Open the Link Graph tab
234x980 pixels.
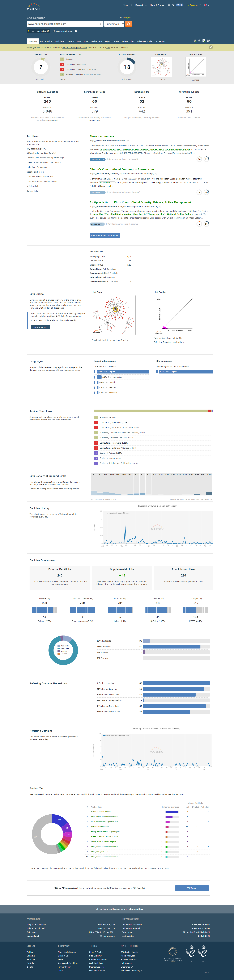[160, 41]
